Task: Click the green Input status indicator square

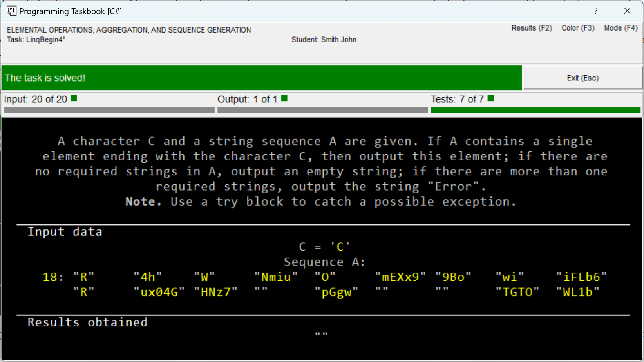Action: pos(74,98)
